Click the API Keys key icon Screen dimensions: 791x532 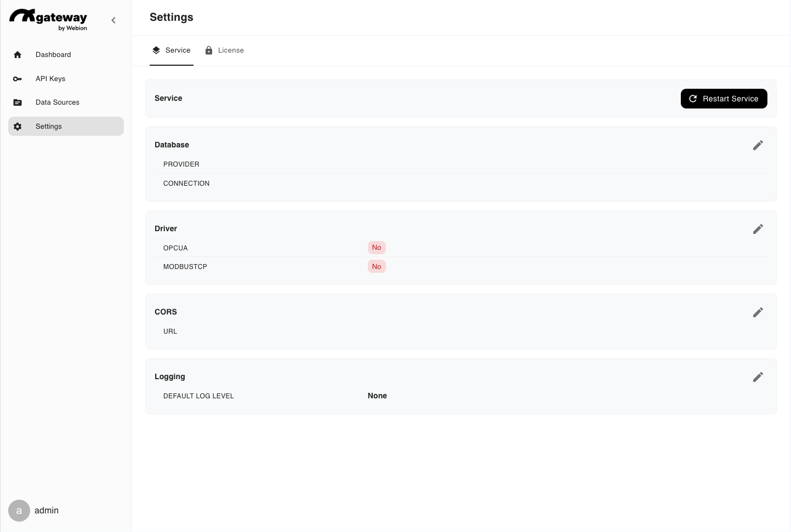coord(18,79)
